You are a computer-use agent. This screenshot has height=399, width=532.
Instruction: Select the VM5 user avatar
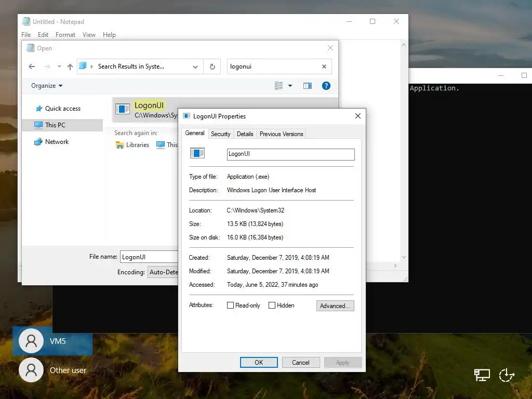click(31, 341)
